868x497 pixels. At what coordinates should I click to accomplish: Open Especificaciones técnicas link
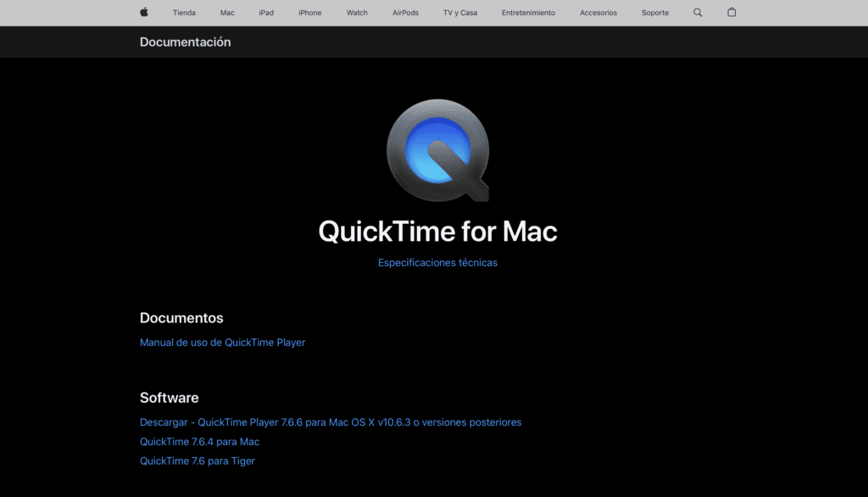438,263
